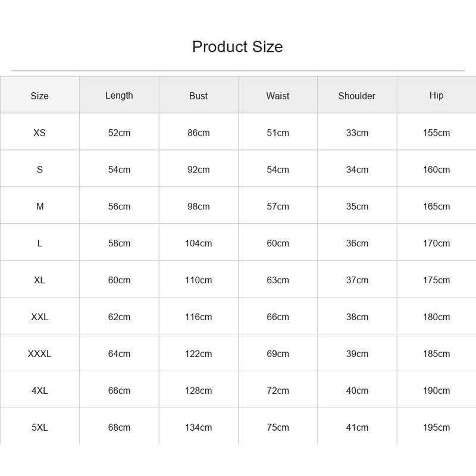This screenshot has width=476, height=476.
Task: Click the 37cm shoulder cell
Action: (357, 280)
